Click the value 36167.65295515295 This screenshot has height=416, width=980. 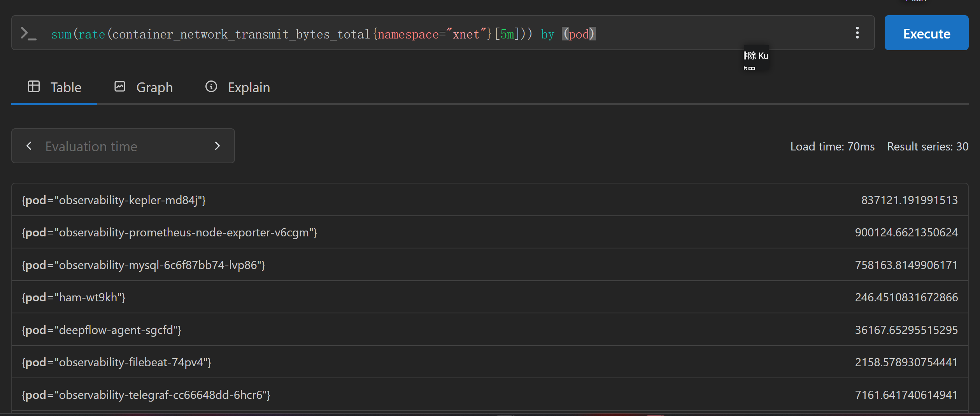(x=906, y=330)
